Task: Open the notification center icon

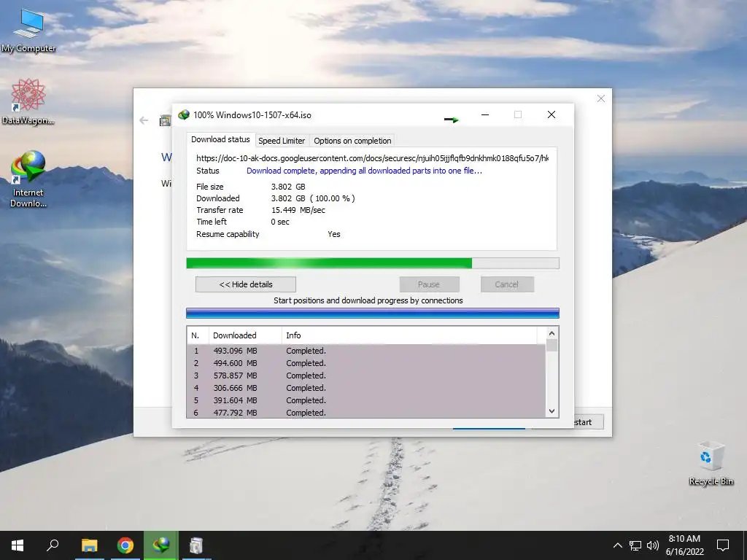Action: 723,545
